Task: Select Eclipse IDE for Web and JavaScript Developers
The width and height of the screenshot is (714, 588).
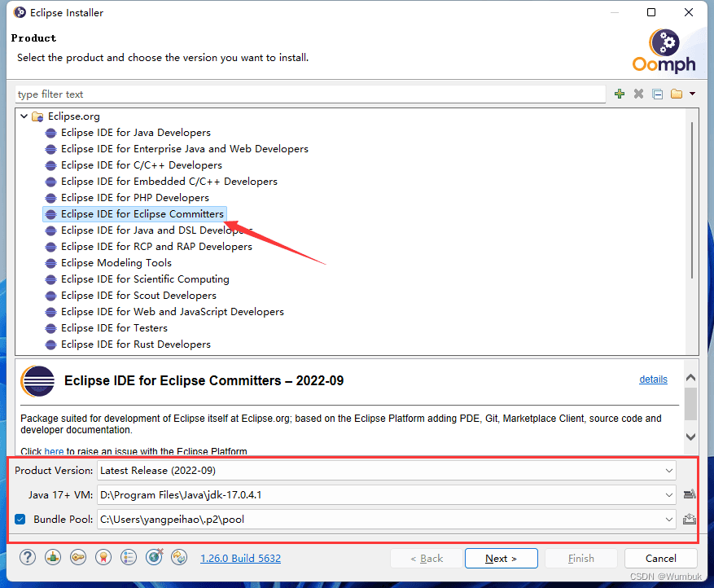Action: click(x=172, y=312)
